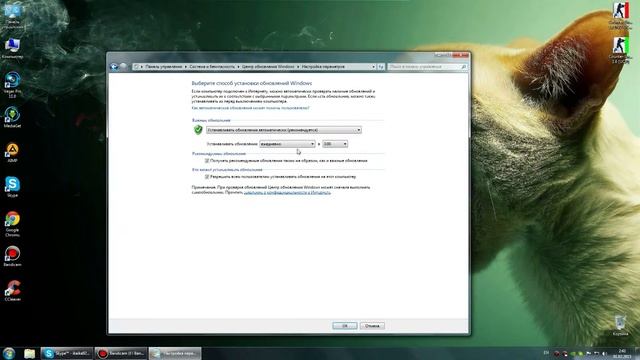This screenshot has width=640, height=360.
Task: Click the green shield icon beside updates dropdown
Action: coord(198,130)
